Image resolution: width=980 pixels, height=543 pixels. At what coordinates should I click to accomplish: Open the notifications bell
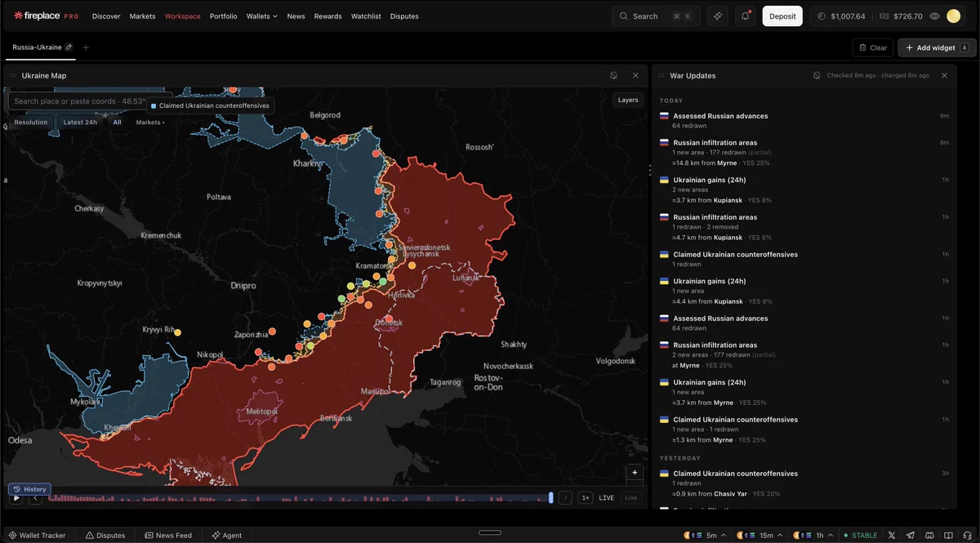pos(745,16)
